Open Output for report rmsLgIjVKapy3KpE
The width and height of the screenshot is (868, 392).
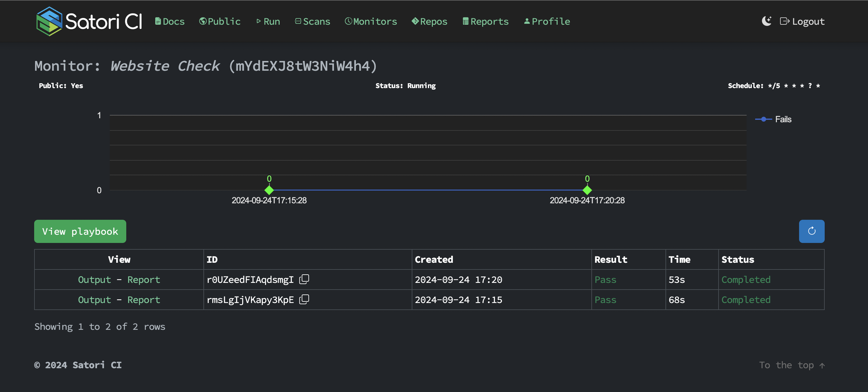[94, 300]
